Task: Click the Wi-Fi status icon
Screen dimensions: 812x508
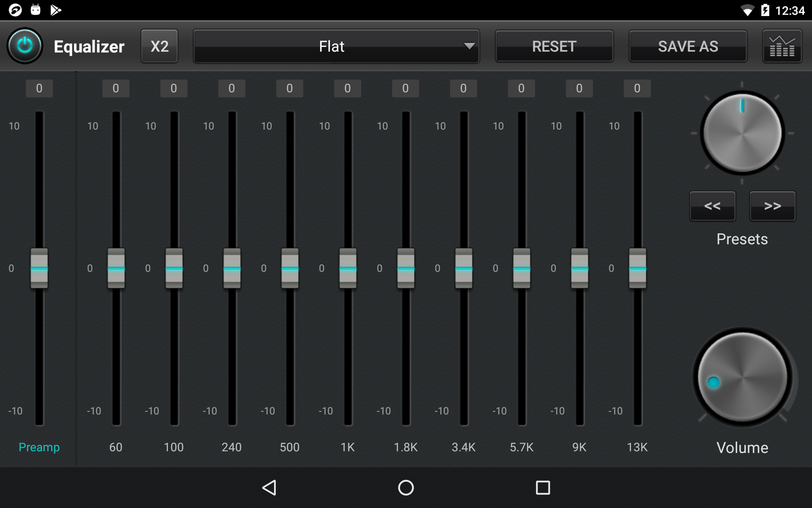Action: (x=747, y=10)
